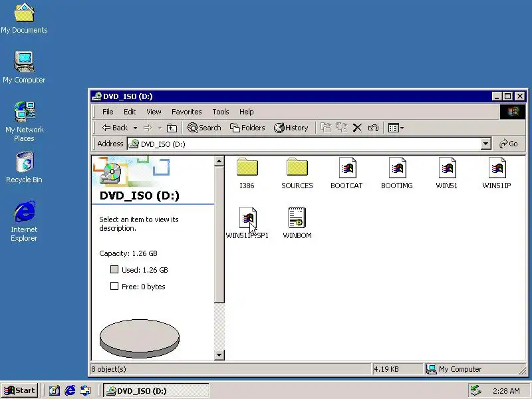Image resolution: width=532 pixels, height=399 pixels.
Task: Select the BOOTCAT file icon
Action: [x=347, y=168]
